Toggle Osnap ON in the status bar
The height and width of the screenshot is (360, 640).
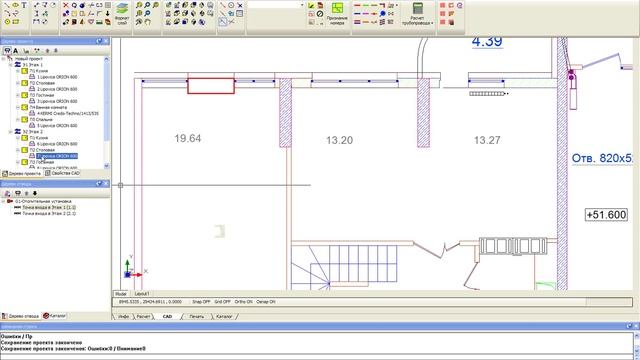[266, 302]
